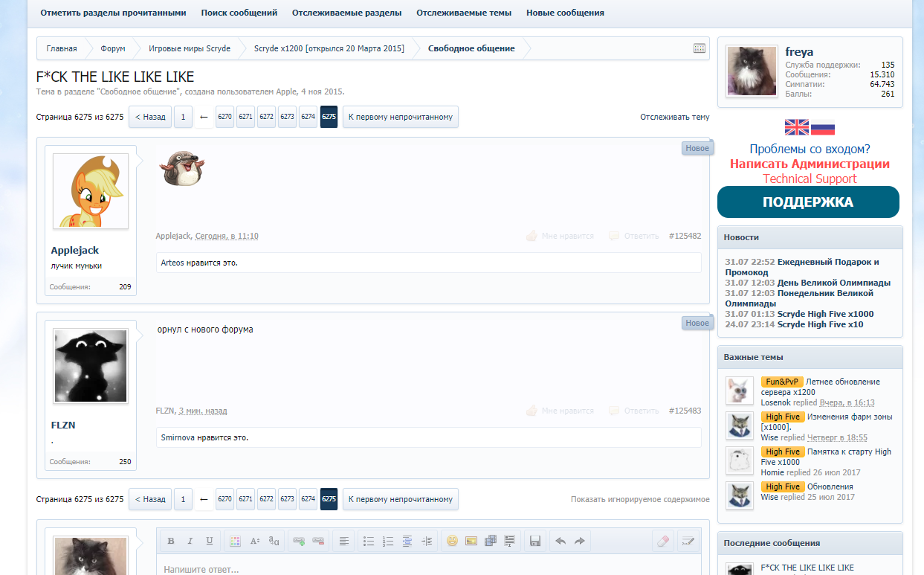Reply to Applejack's post

633,236
